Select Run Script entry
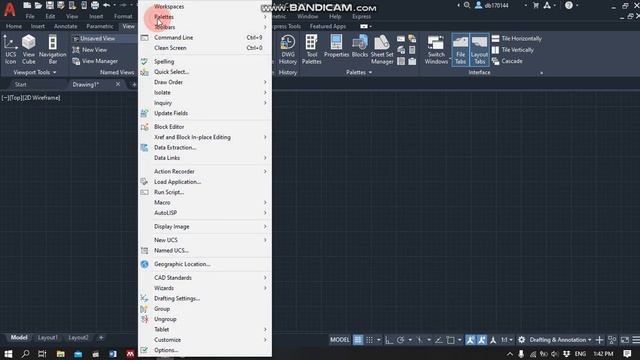Image resolution: width=640 pixels, height=360 pixels. [205, 192]
